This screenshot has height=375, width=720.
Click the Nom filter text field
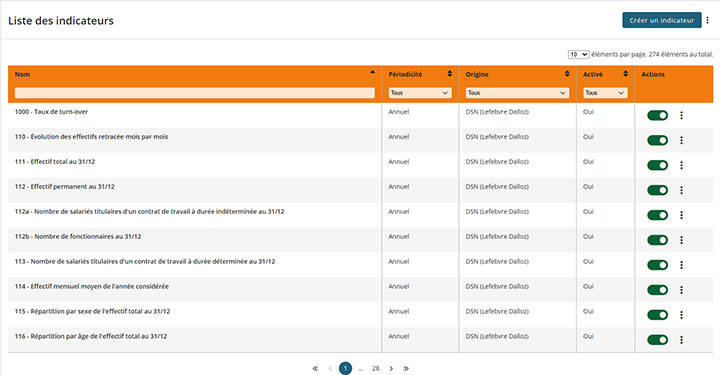point(195,93)
